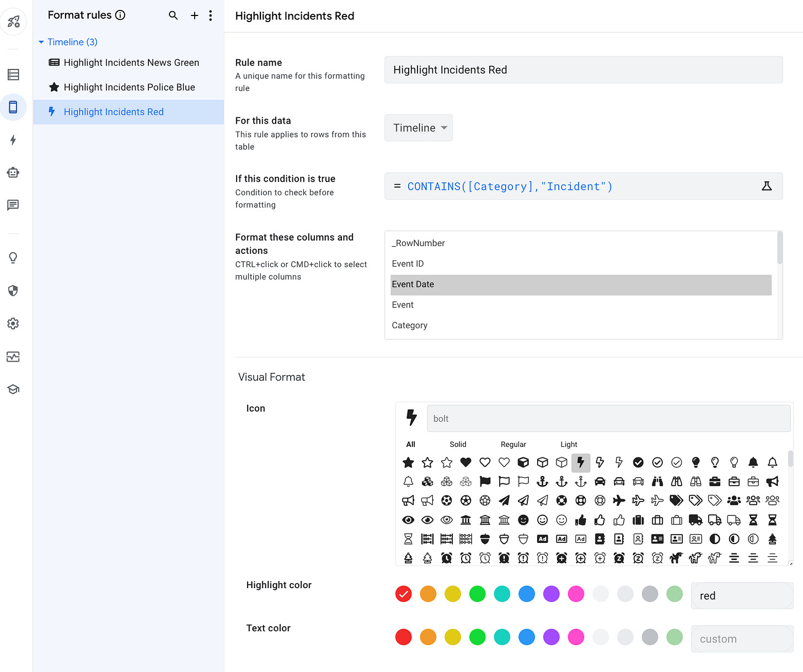Edit the Rule name field

coord(583,70)
